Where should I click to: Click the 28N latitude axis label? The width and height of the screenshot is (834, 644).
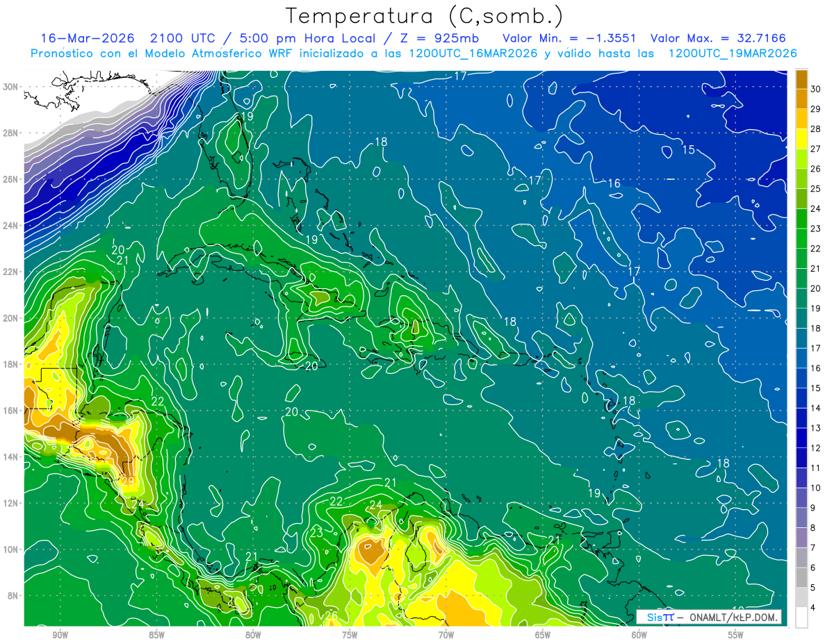[12, 133]
